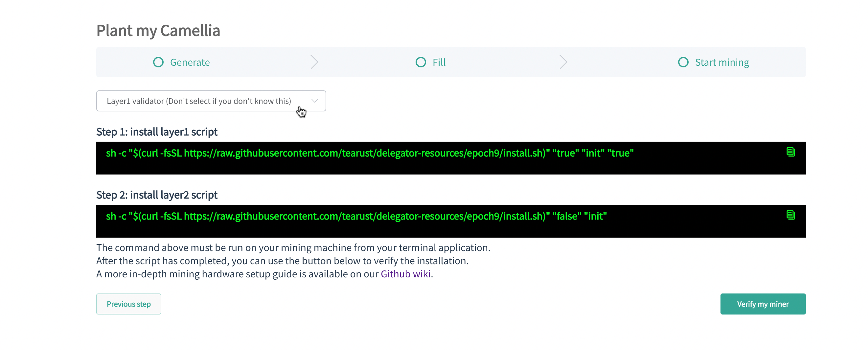Image resolution: width=868 pixels, height=350 pixels.
Task: Click Verify my miner button
Action: pyautogui.click(x=763, y=304)
